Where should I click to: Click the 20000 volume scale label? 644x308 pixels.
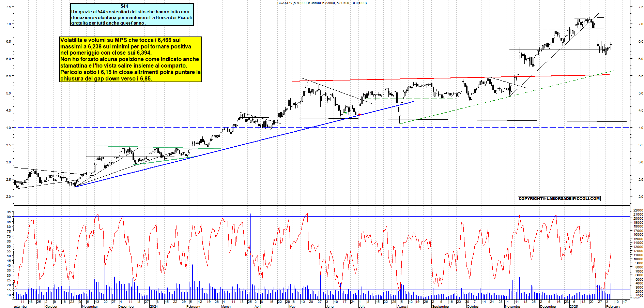tap(638, 219)
